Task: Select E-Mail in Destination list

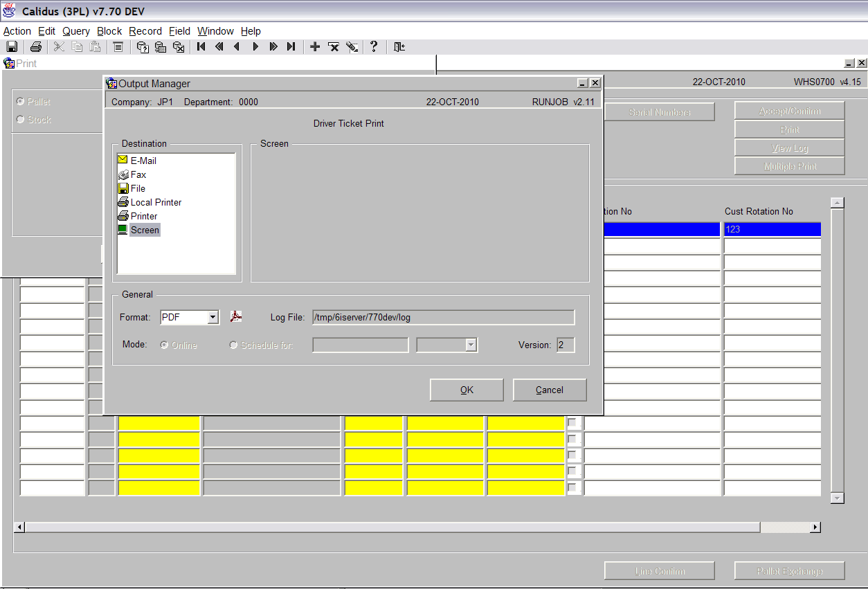Action: [137, 161]
